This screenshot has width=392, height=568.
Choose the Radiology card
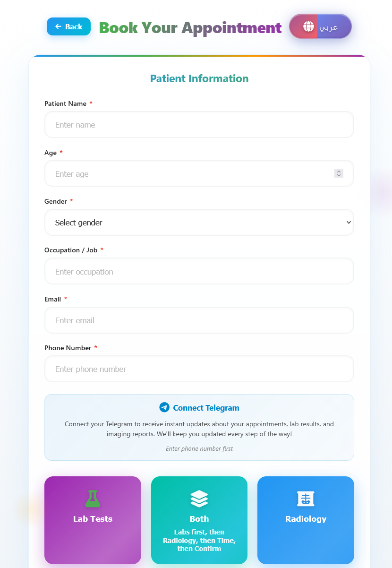[x=306, y=520]
